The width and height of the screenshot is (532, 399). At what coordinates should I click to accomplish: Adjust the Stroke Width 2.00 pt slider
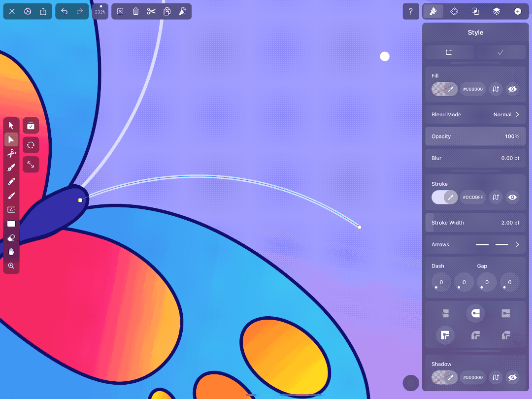tap(475, 223)
